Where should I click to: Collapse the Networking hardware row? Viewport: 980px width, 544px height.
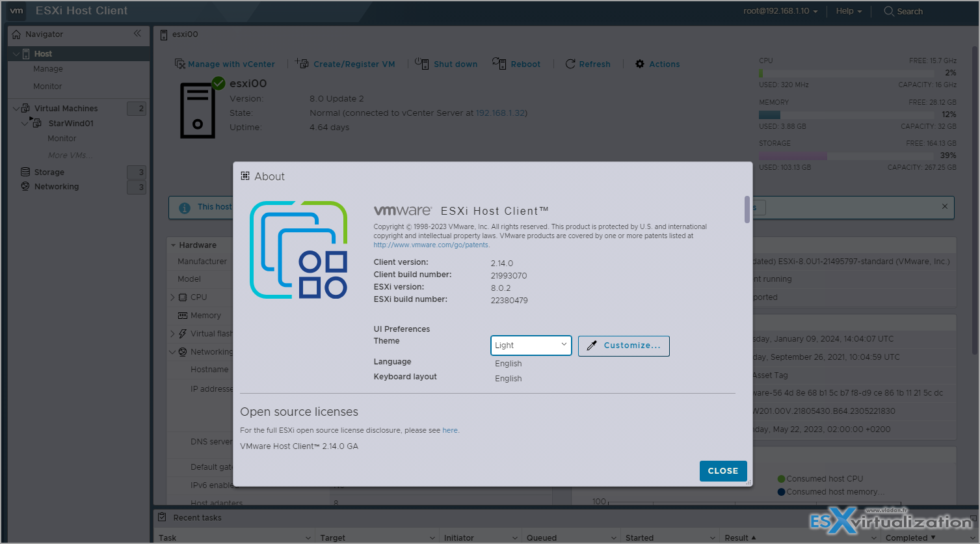(172, 352)
